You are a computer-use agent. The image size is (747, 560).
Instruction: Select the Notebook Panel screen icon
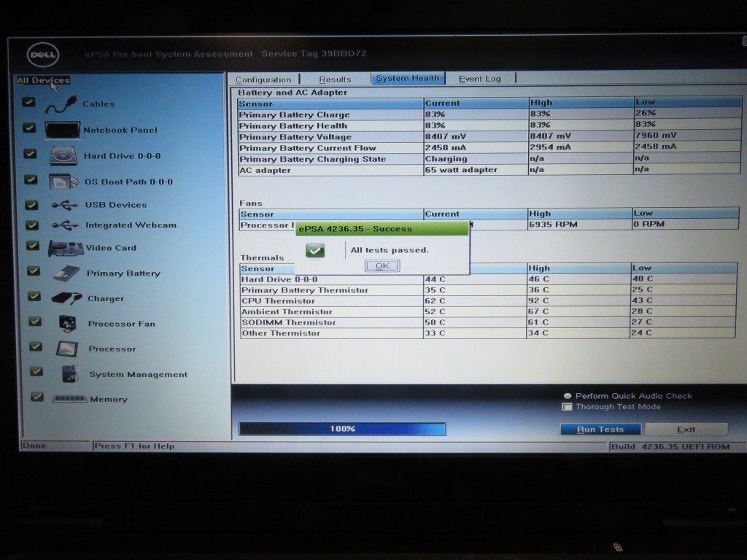tap(63, 130)
